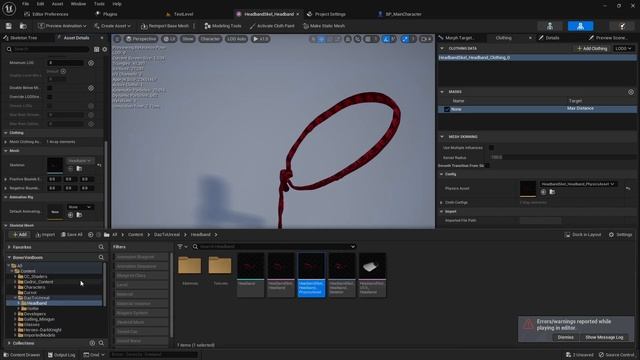The width and height of the screenshot is (640, 360).
Task: Open viewport Character menu
Action: pyautogui.click(x=210, y=39)
